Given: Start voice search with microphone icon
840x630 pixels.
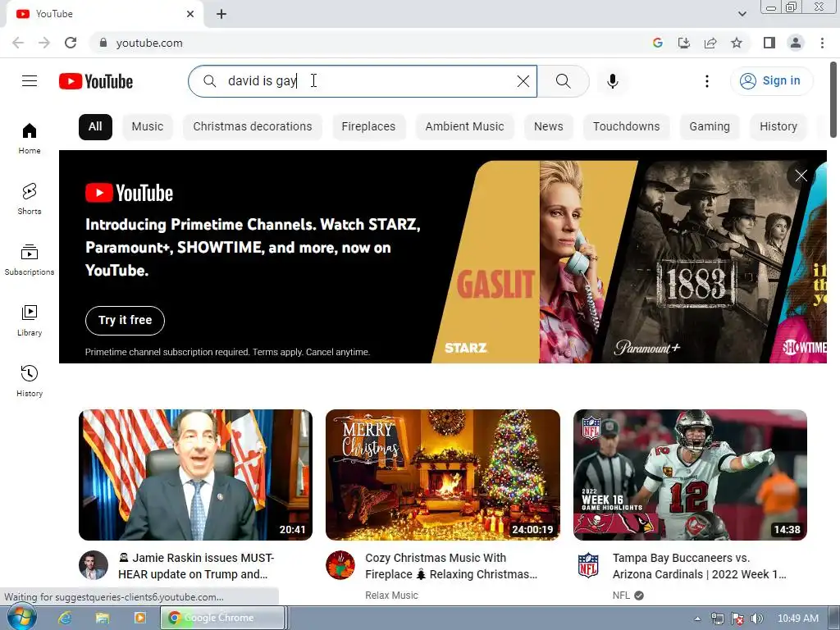Looking at the screenshot, I should (613, 81).
